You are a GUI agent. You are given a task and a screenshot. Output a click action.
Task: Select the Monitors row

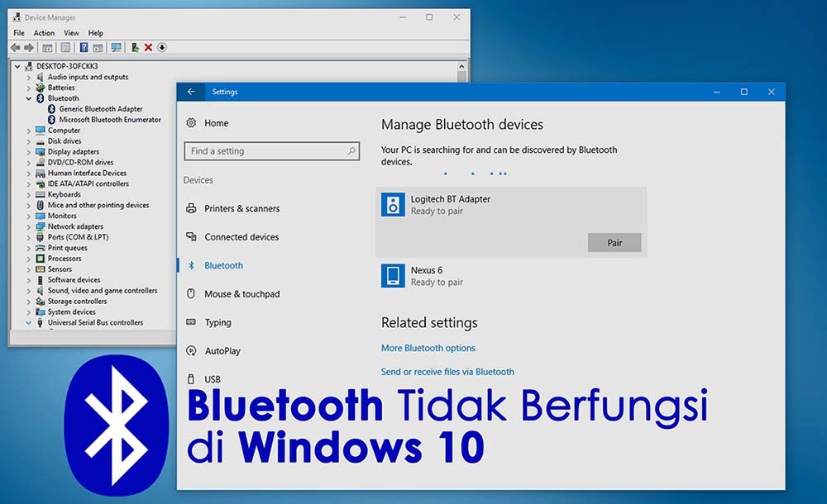[x=62, y=216]
